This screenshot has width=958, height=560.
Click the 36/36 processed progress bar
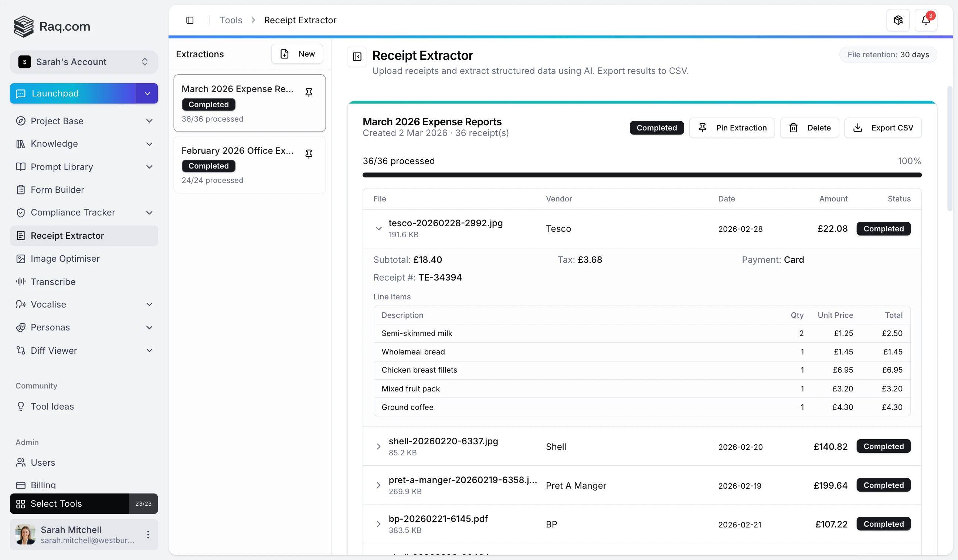tap(642, 175)
